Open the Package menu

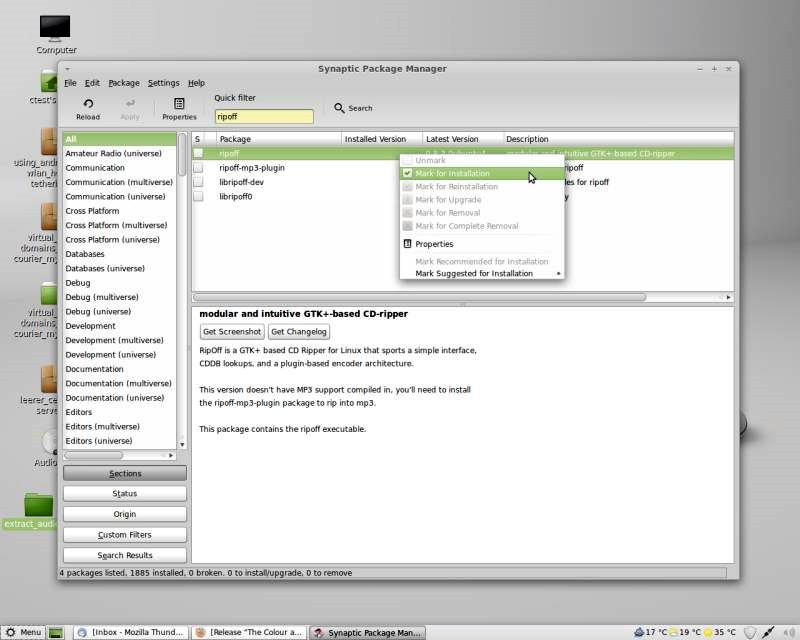pos(123,83)
